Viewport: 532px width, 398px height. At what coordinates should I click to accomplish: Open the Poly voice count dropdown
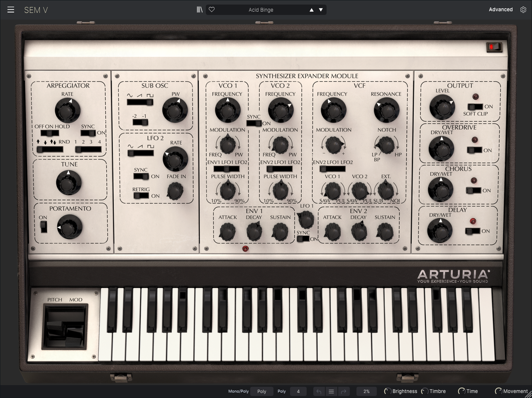click(x=298, y=391)
